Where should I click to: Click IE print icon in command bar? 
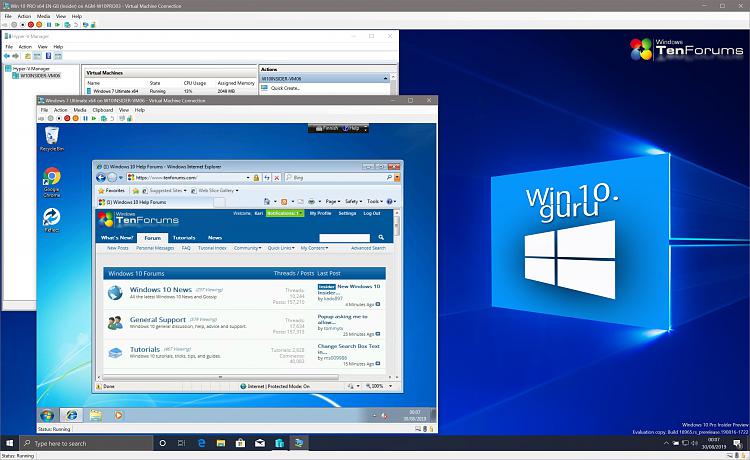tap(311, 201)
